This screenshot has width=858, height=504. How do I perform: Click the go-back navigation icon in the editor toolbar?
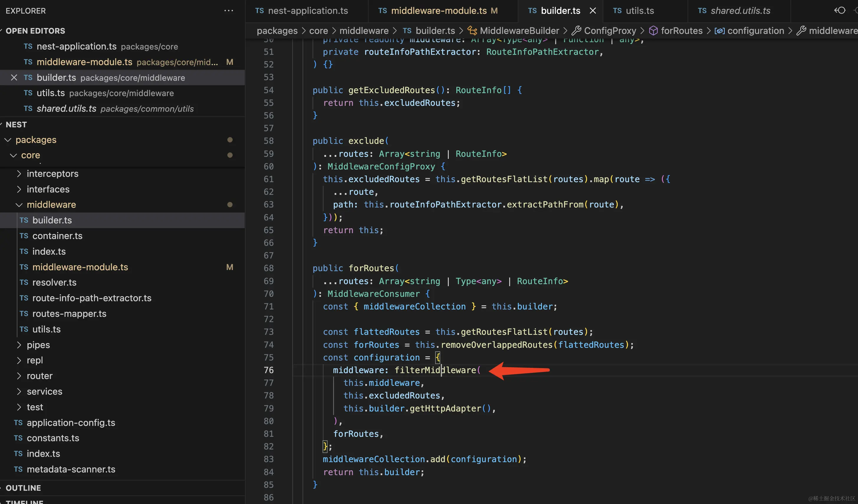pyautogui.click(x=840, y=11)
